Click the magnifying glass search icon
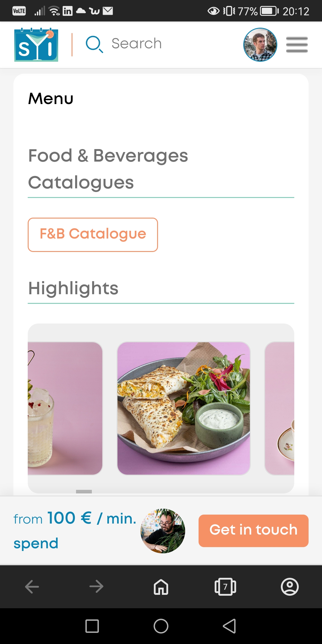322x644 pixels. coord(94,44)
